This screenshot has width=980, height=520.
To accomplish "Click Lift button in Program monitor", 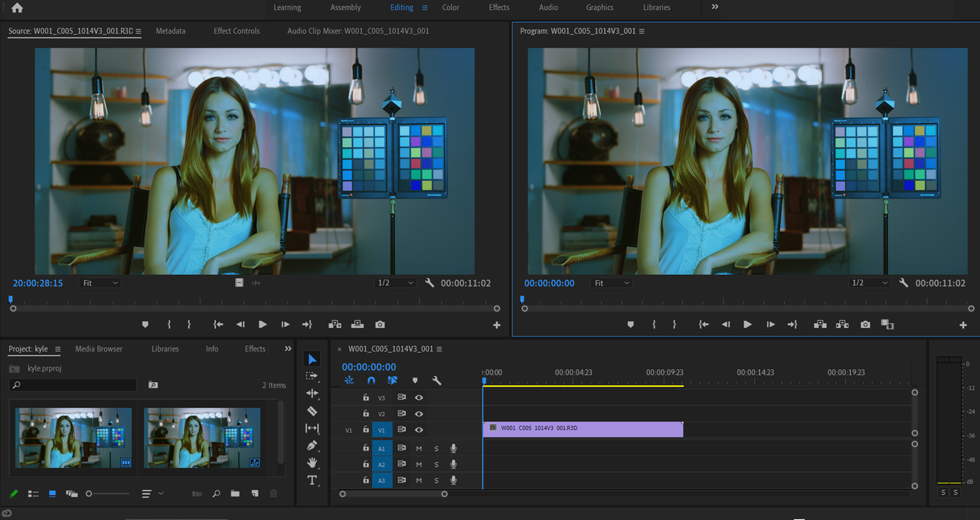I will click(x=820, y=325).
